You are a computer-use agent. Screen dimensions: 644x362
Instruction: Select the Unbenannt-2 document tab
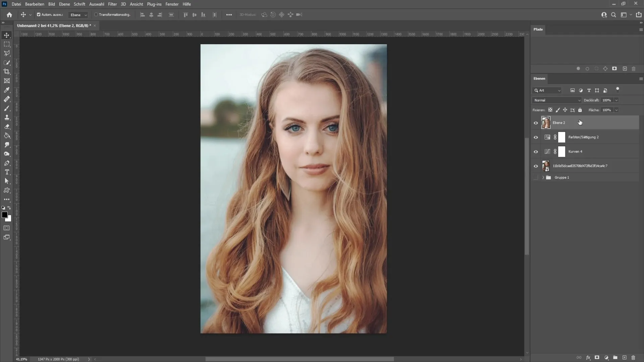pos(54,25)
